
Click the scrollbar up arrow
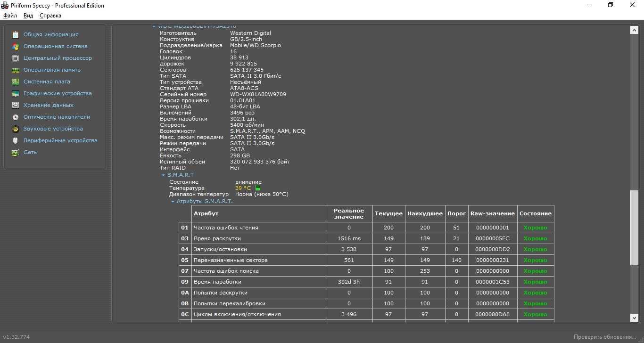[x=634, y=30]
